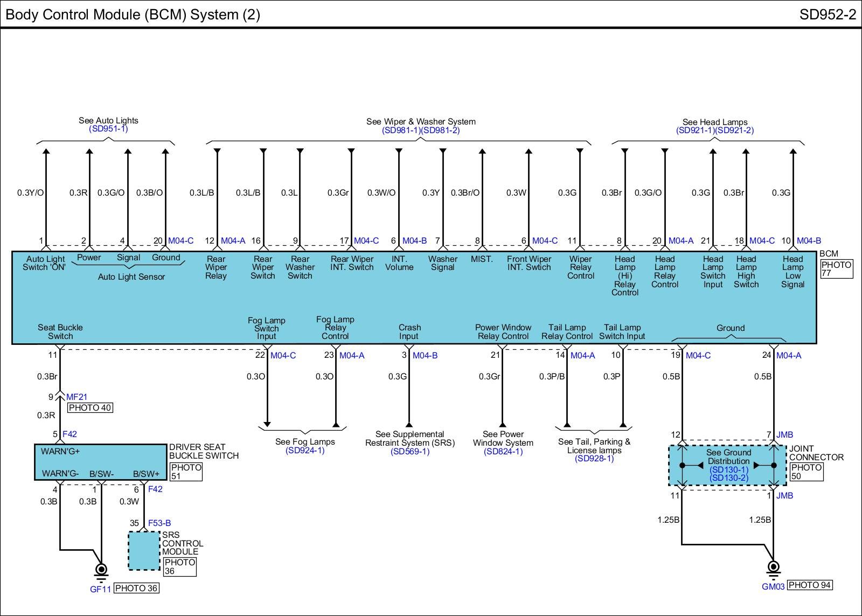This screenshot has width=862, height=616.
Task: Open the SD928-1 Tail, Parking lamps link
Action: click(594, 459)
